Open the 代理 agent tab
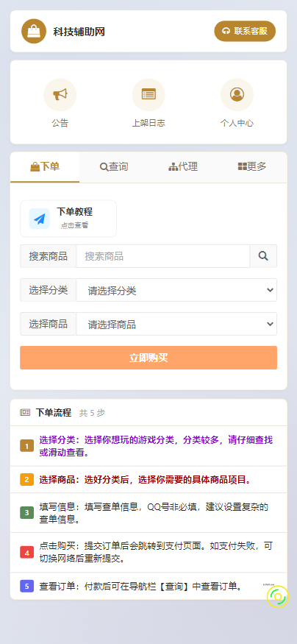Screen dimensions: 297x644 pos(183,167)
